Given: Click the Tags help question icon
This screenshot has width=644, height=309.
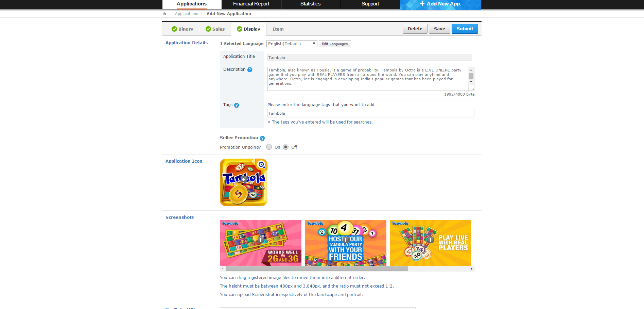Looking at the screenshot, I should click(237, 105).
